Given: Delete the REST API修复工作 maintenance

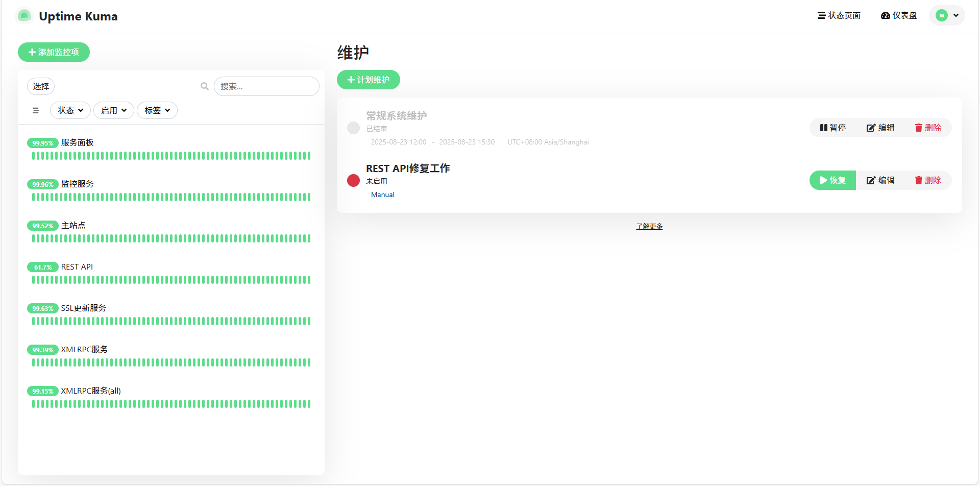Looking at the screenshot, I should (928, 180).
